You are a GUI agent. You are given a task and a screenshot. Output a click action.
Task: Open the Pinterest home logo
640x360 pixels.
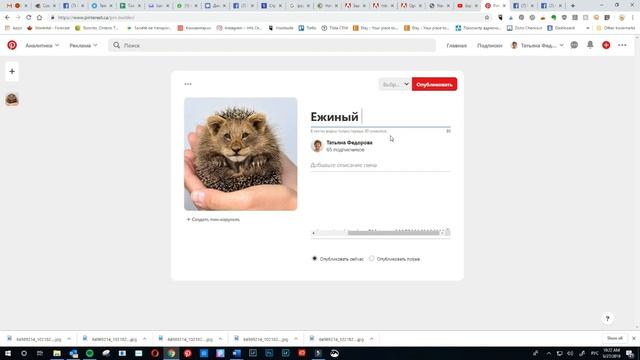pos(12,45)
